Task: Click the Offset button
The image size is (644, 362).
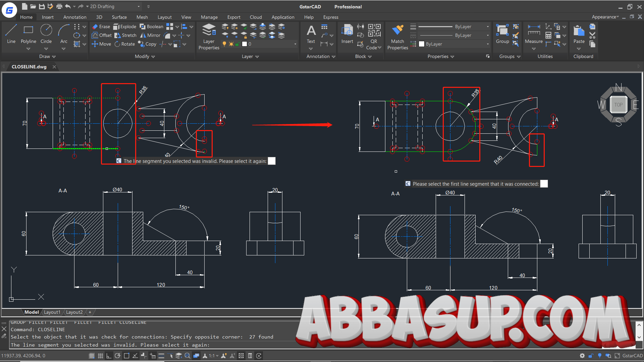Action: tap(102, 35)
